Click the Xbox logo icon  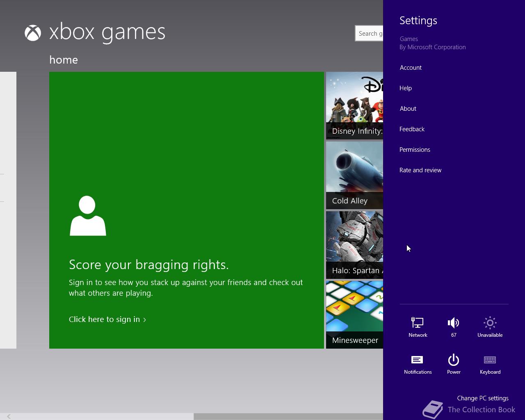coord(33,33)
